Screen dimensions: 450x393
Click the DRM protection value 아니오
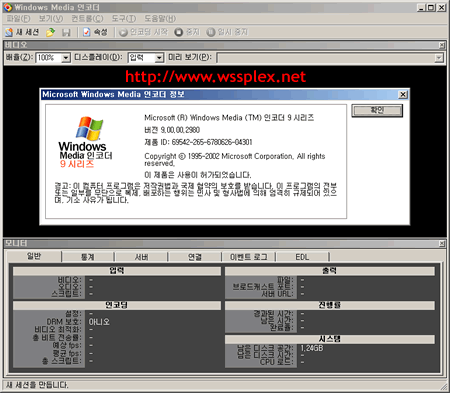[x=99, y=322]
